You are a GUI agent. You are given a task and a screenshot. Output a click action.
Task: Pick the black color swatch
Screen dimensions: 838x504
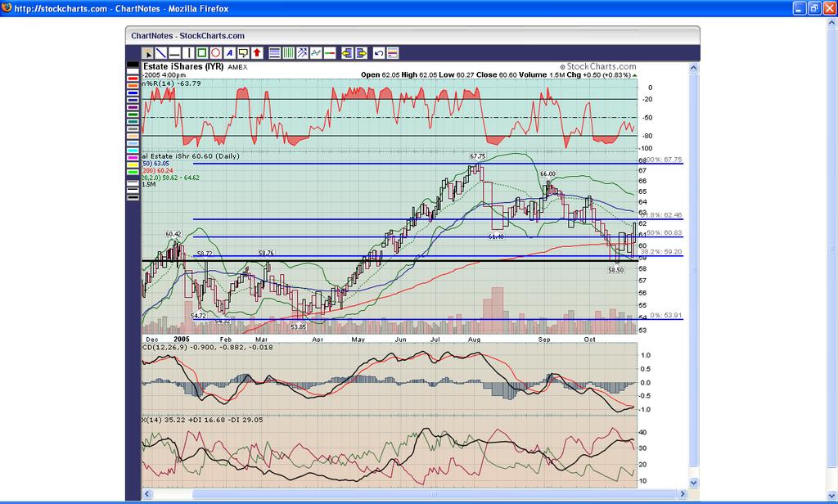[x=133, y=64]
